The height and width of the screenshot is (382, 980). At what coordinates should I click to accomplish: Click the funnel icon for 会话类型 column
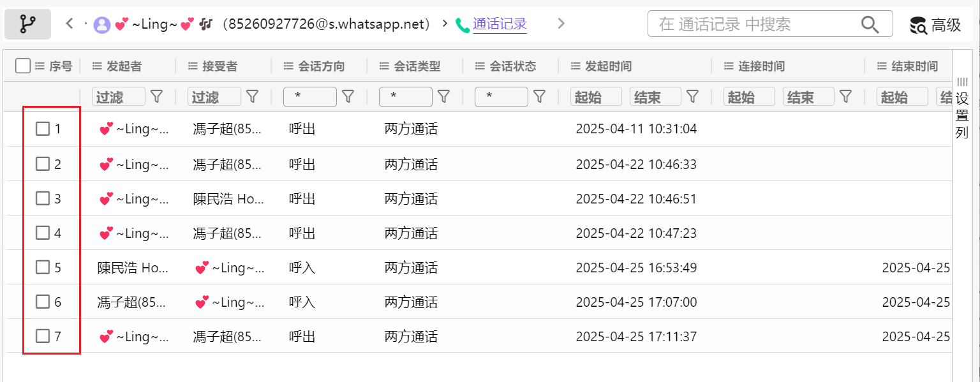pos(443,96)
